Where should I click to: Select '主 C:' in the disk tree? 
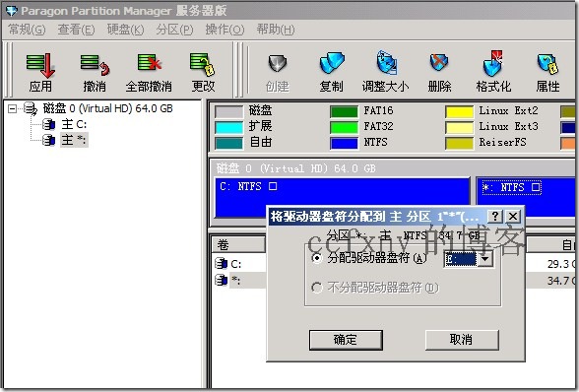[74, 124]
